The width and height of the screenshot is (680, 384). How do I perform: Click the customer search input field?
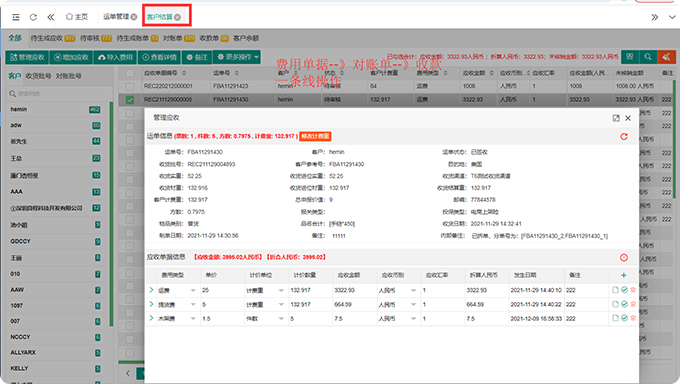59,93
